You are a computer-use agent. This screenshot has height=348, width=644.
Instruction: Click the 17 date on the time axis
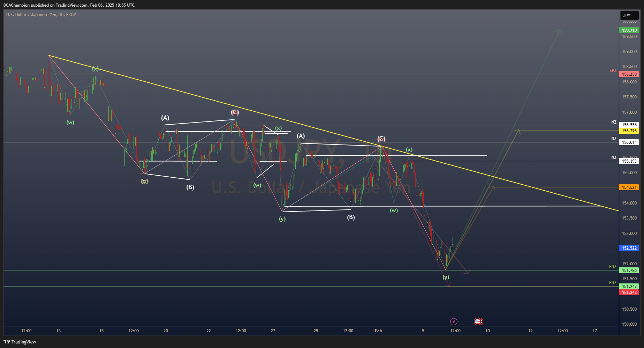pyautogui.click(x=595, y=331)
